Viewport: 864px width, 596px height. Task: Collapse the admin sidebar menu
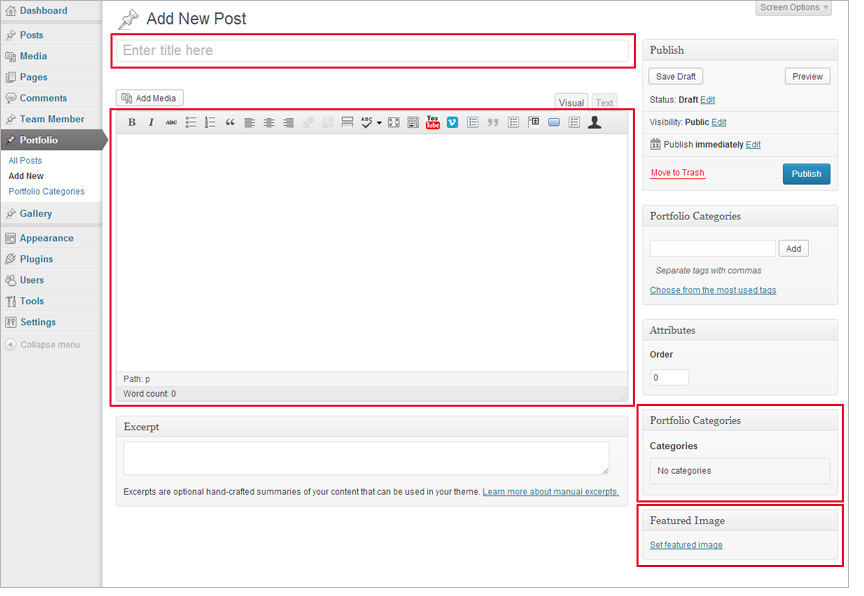[x=49, y=345]
